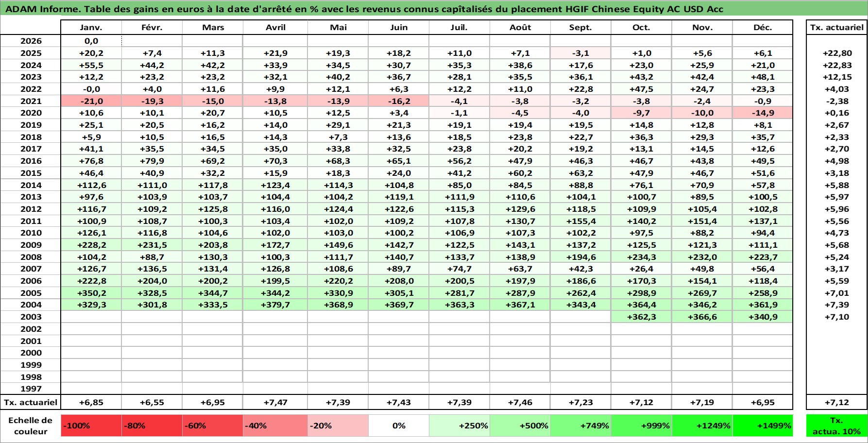Click the +47,5 cell in October 2022

[x=641, y=89]
